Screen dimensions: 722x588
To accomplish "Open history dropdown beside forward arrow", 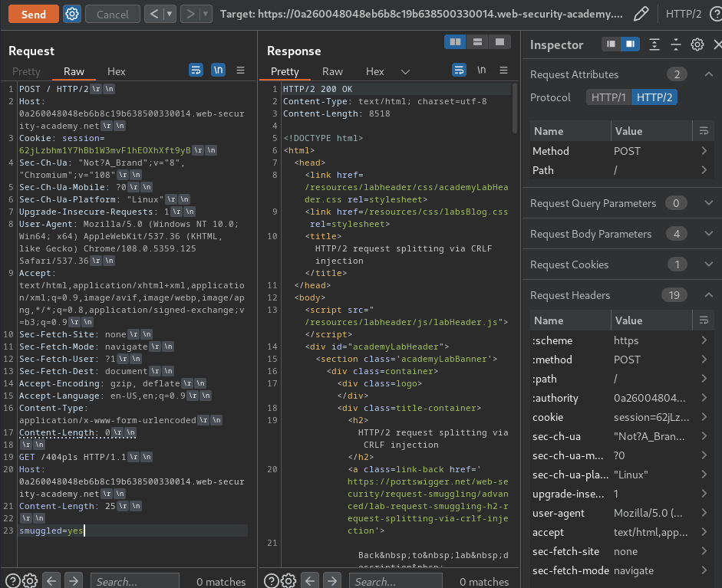I will [206, 15].
